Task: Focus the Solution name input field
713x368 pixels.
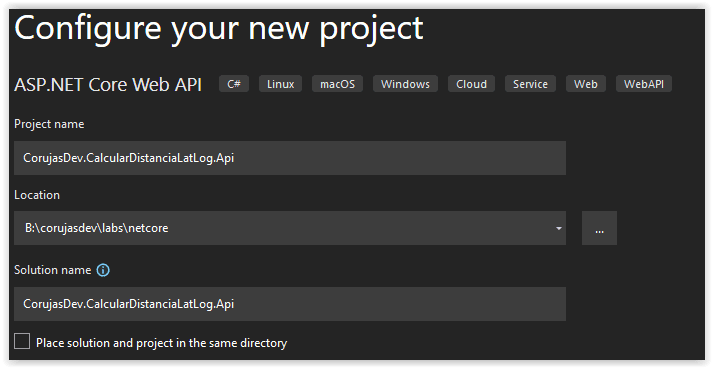Action: [290, 304]
